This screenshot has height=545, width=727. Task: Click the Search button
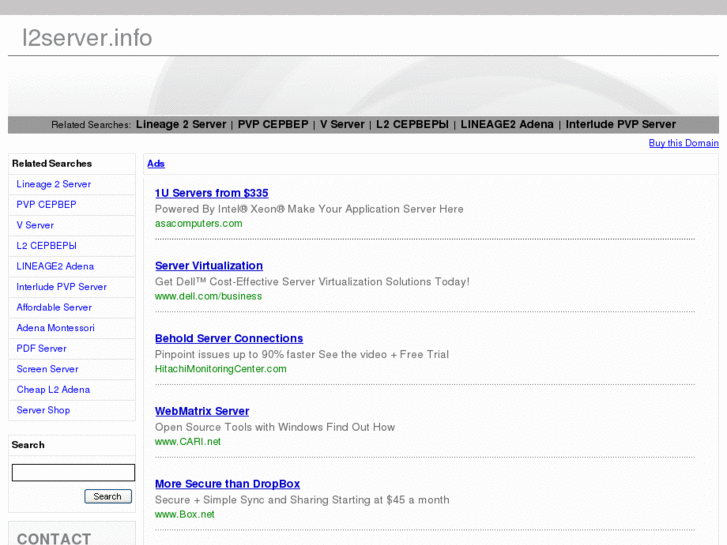[x=108, y=496]
